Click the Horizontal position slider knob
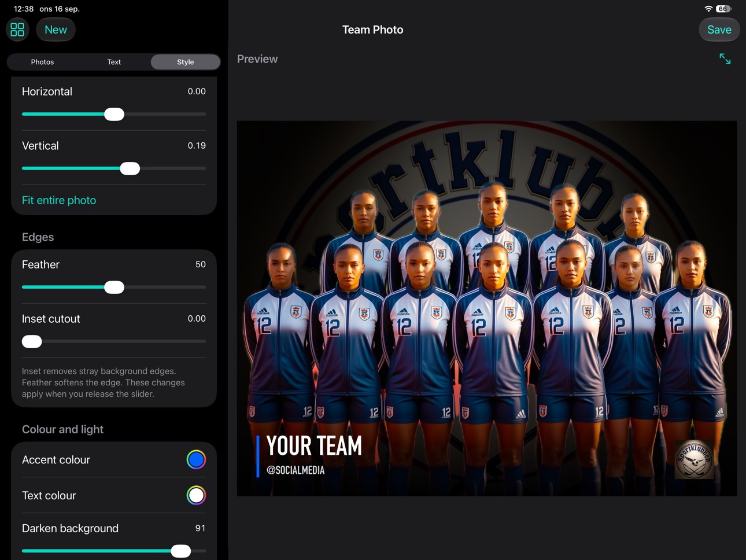This screenshot has height=560, width=746. 115,115
